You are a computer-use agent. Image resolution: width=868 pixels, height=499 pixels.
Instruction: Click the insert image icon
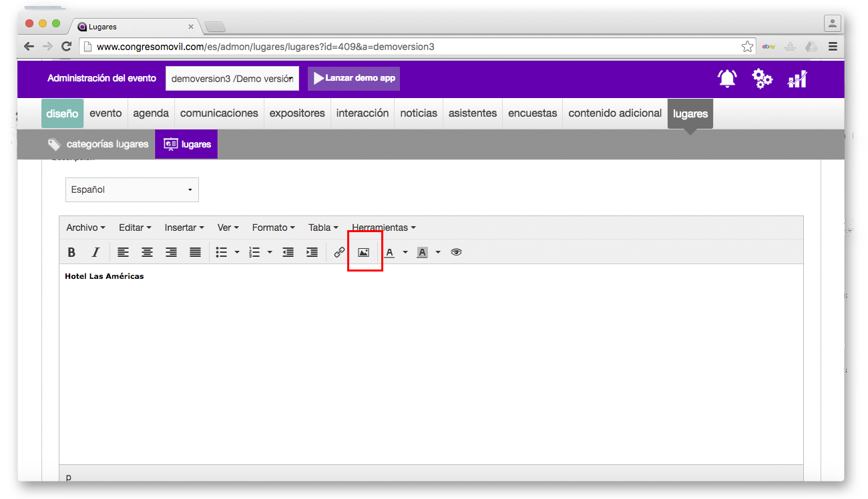coord(363,252)
